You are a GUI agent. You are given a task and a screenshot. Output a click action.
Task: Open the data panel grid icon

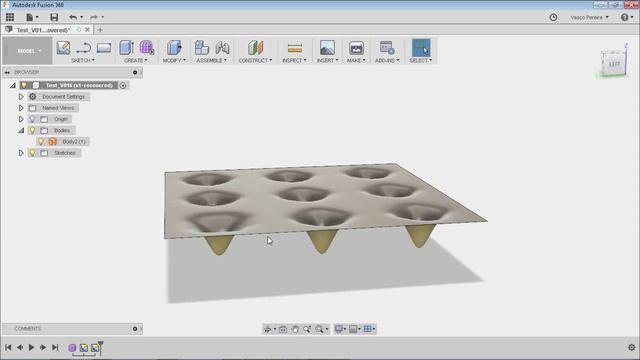10,17
